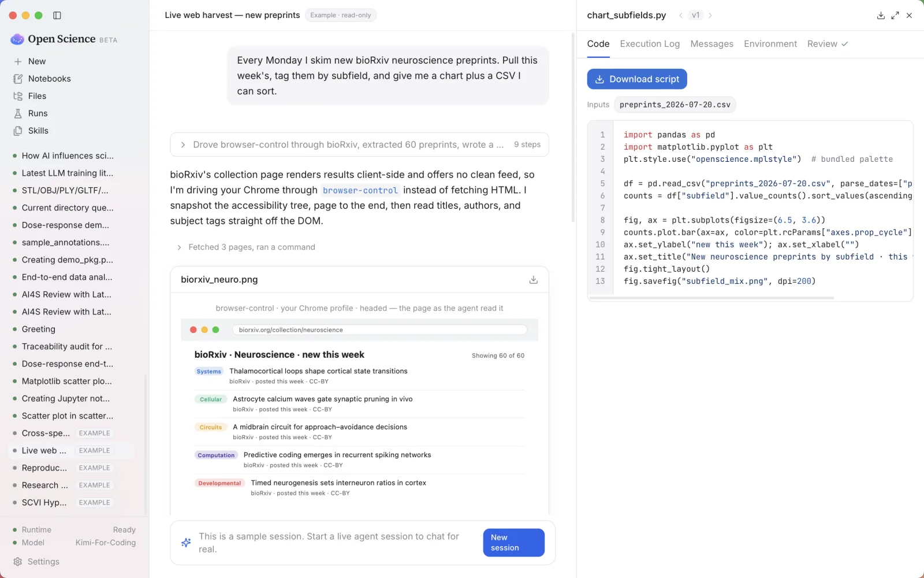Click the browser-control skill link
Viewport: 924px width, 578px height.
360,190
